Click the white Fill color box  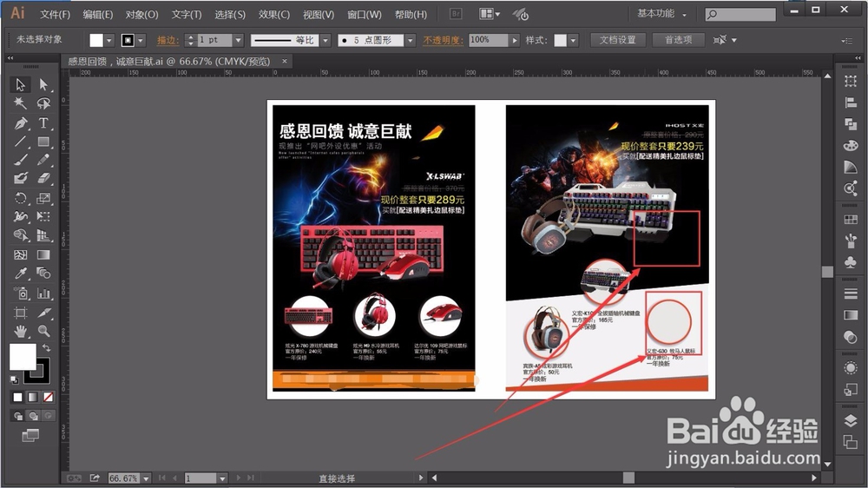tap(23, 357)
